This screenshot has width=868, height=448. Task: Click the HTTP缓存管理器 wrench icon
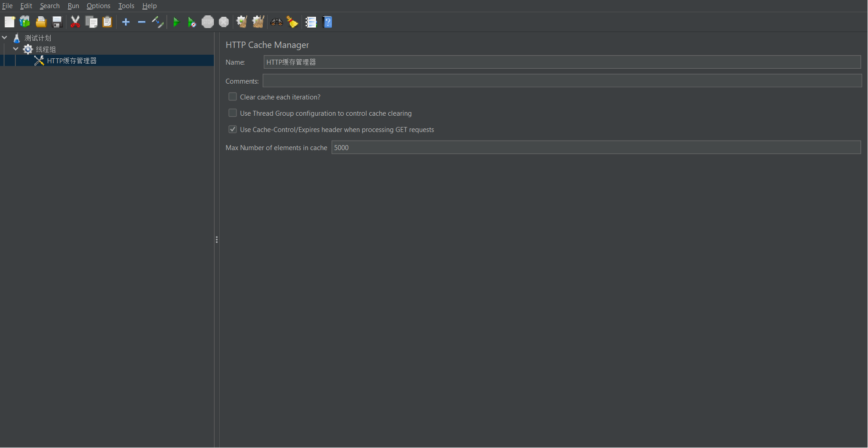pyautogui.click(x=39, y=61)
